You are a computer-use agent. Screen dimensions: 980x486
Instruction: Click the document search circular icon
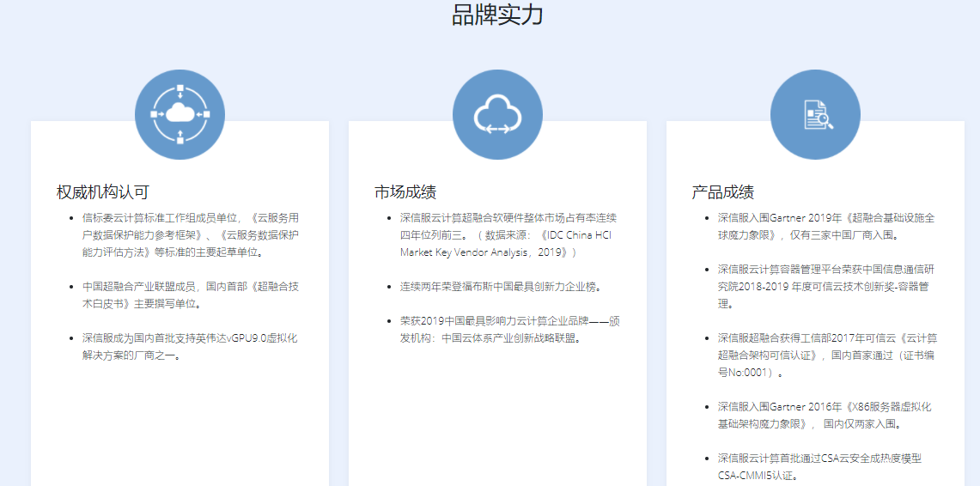pyautogui.click(x=815, y=114)
